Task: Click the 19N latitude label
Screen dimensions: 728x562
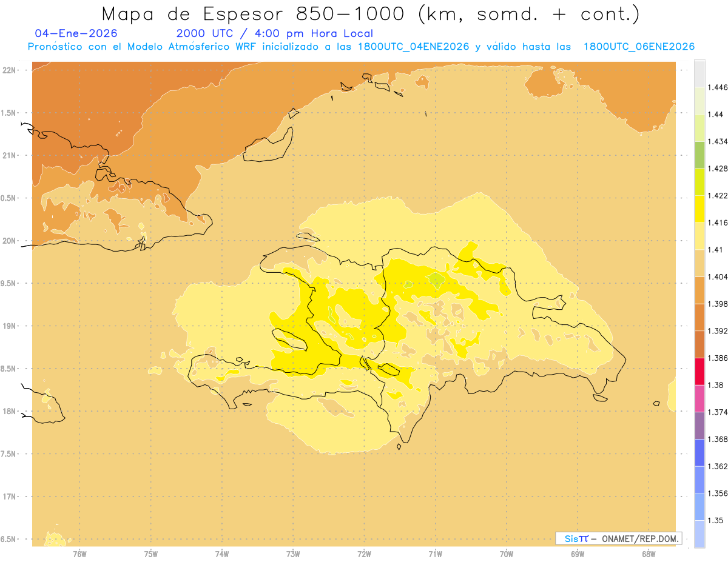Action: [x=9, y=326]
